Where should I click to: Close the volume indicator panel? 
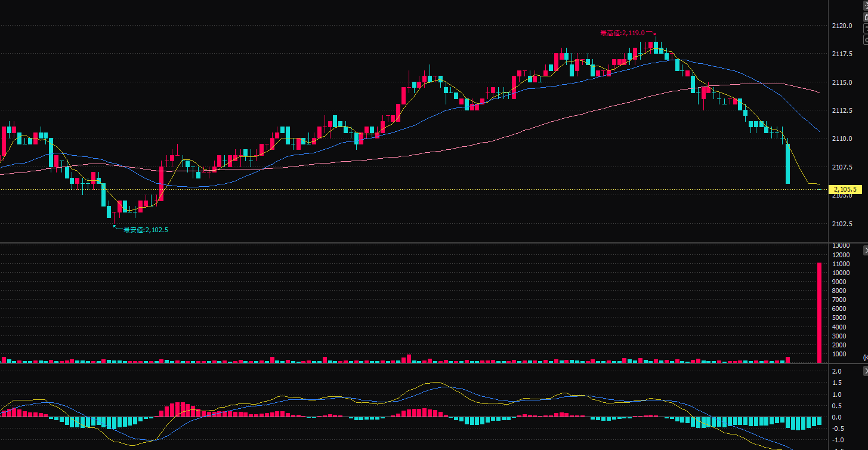coord(866,250)
